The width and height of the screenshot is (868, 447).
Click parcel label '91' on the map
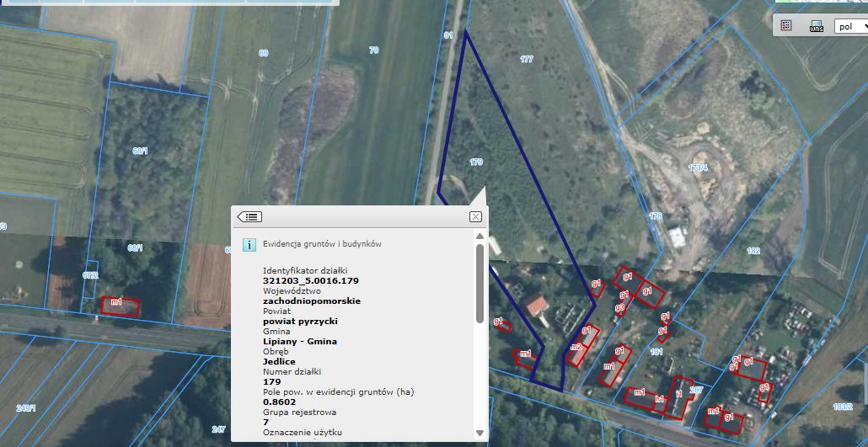[x=448, y=35]
